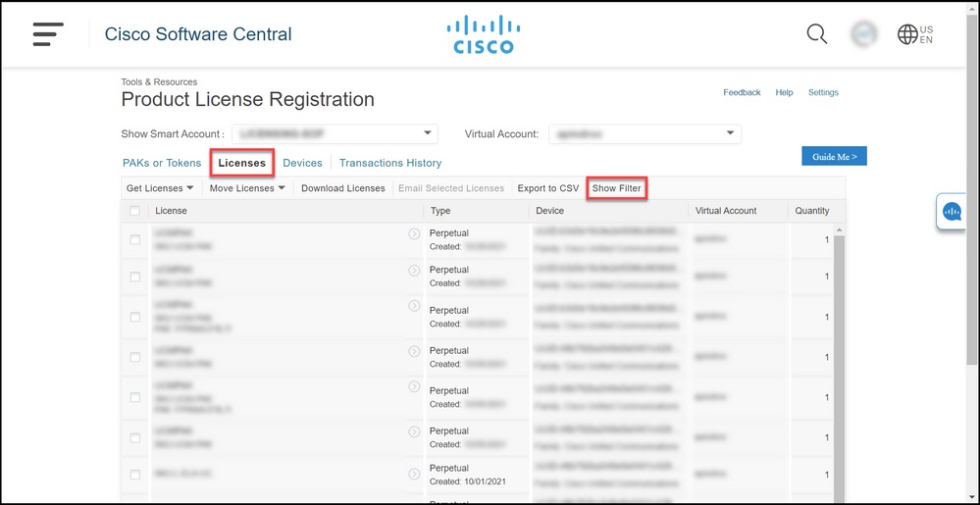Click the first license row arrow icon

click(414, 233)
